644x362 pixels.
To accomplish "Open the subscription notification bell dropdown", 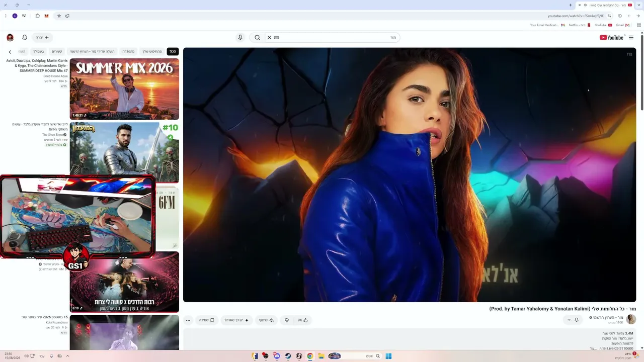I will 573,320.
